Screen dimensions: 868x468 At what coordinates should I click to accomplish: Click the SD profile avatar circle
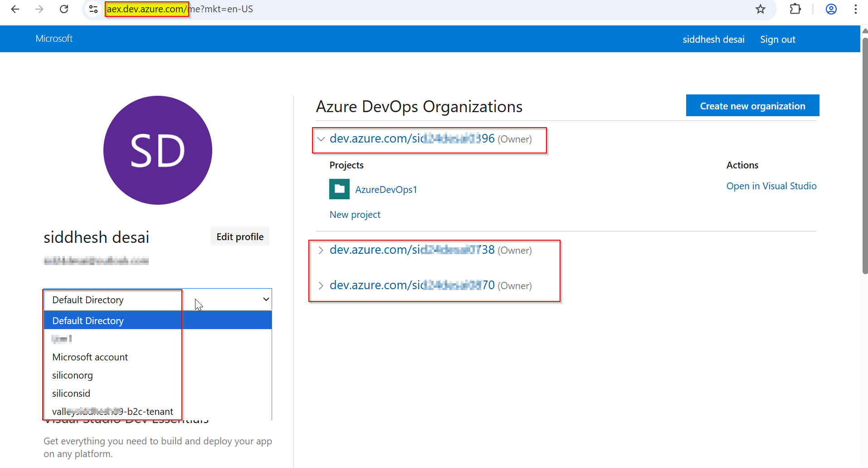(158, 150)
